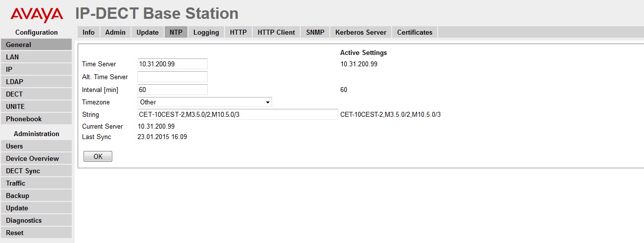Open the Info tab
The width and height of the screenshot is (644, 243).
(x=89, y=32)
